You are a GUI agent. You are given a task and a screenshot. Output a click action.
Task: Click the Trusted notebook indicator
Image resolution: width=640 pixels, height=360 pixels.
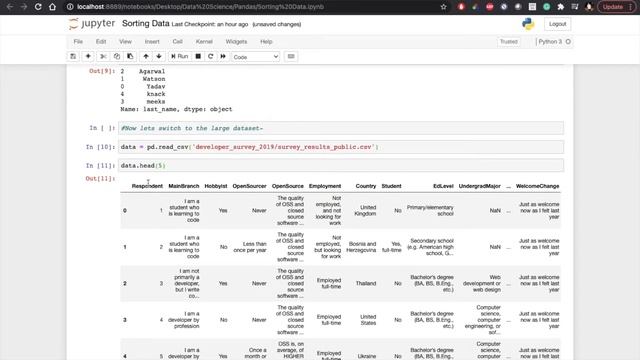coord(509,42)
